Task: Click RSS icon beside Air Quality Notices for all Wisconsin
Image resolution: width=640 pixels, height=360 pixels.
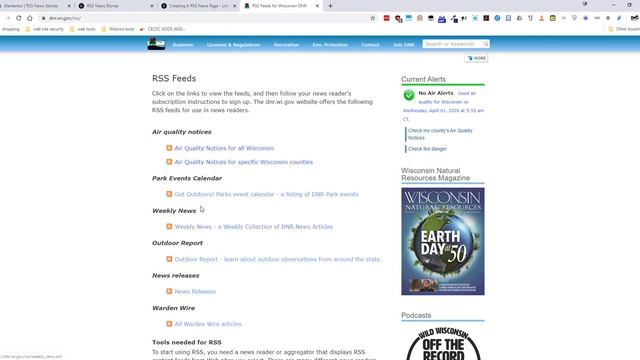Action: click(x=169, y=148)
